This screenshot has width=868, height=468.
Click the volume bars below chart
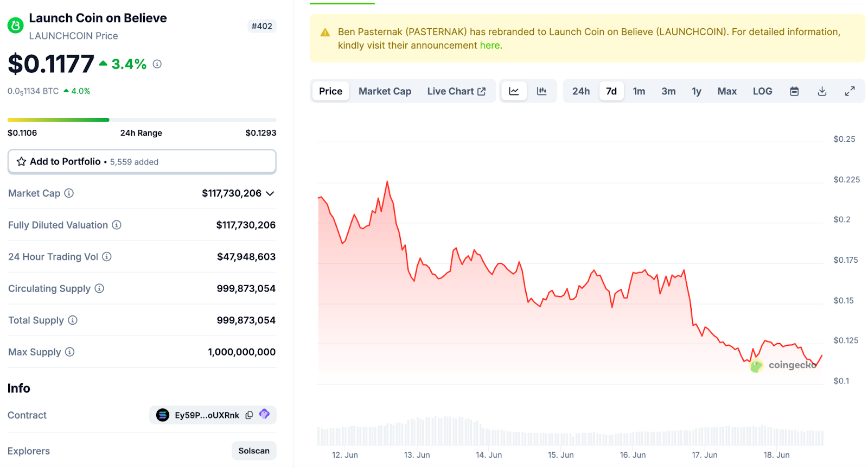[x=570, y=431]
